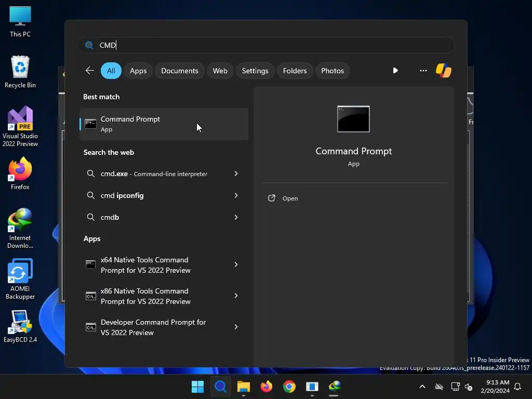
Task: Click Open in the Command Prompt details pane
Action: tap(290, 198)
